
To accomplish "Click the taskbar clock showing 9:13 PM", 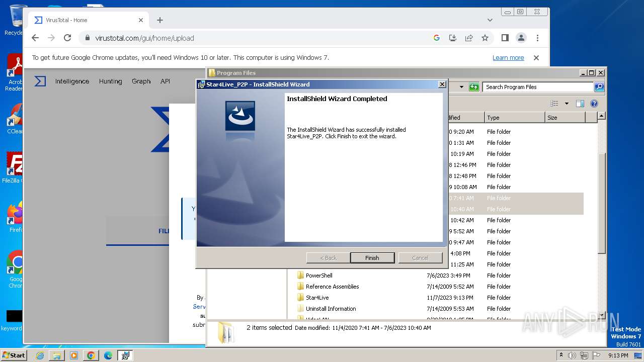I will pos(618,355).
